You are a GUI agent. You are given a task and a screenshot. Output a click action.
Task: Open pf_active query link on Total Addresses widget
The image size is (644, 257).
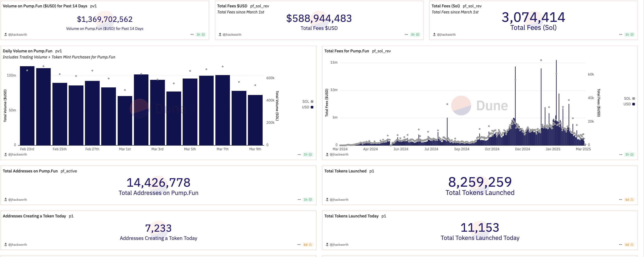coord(69,171)
